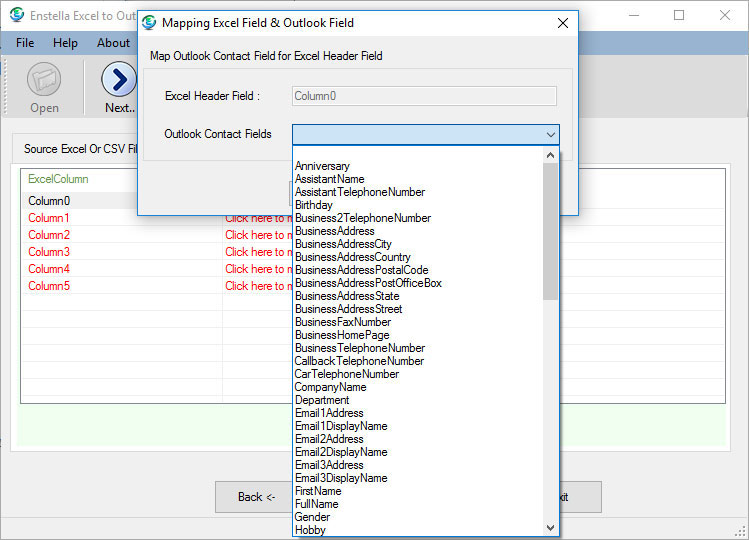The height and width of the screenshot is (540, 749).
Task: Click the Excel Header Field text box
Action: pyautogui.click(x=424, y=96)
